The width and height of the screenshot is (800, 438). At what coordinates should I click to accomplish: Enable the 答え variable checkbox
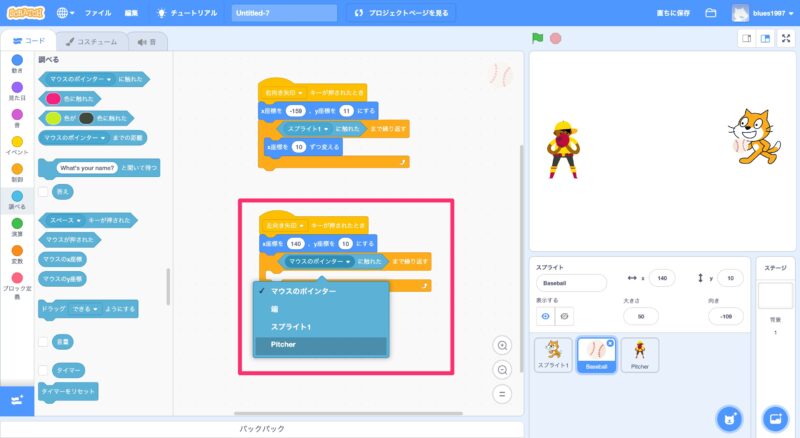click(x=43, y=190)
